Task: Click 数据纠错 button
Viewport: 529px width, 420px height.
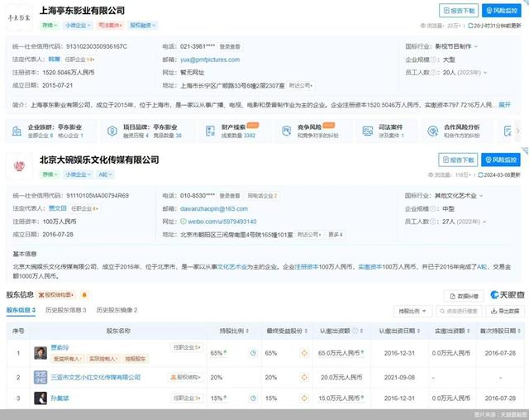Action: [x=465, y=296]
